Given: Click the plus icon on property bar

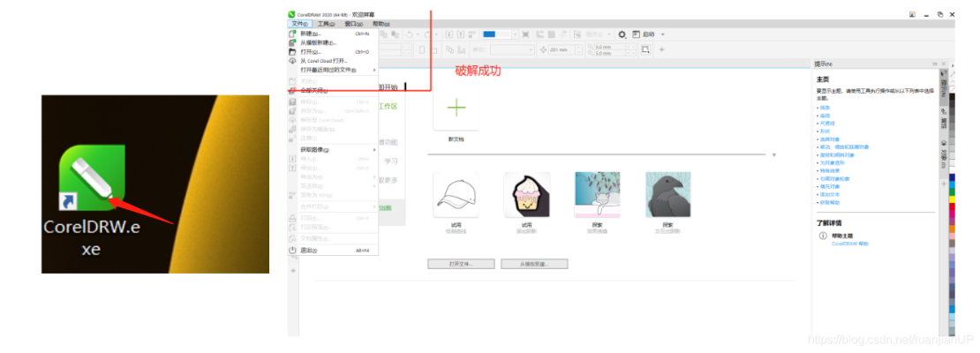Looking at the screenshot, I should point(662,49).
